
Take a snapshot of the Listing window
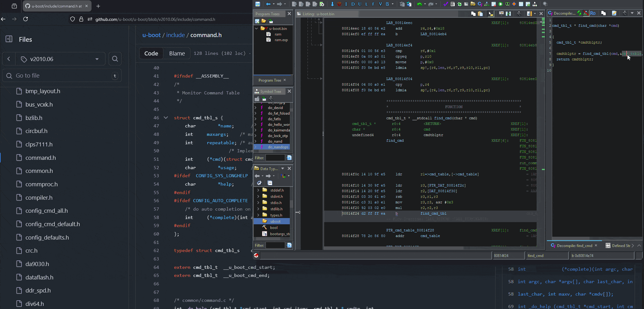(x=519, y=14)
